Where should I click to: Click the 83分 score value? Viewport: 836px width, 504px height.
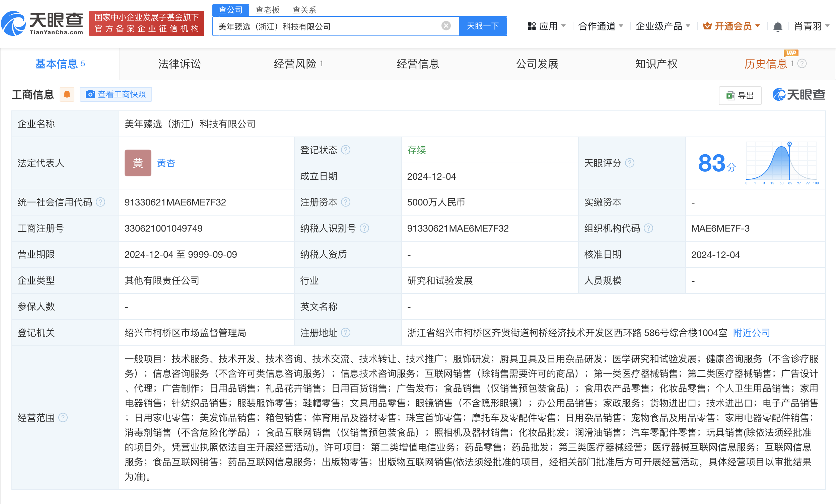click(716, 163)
